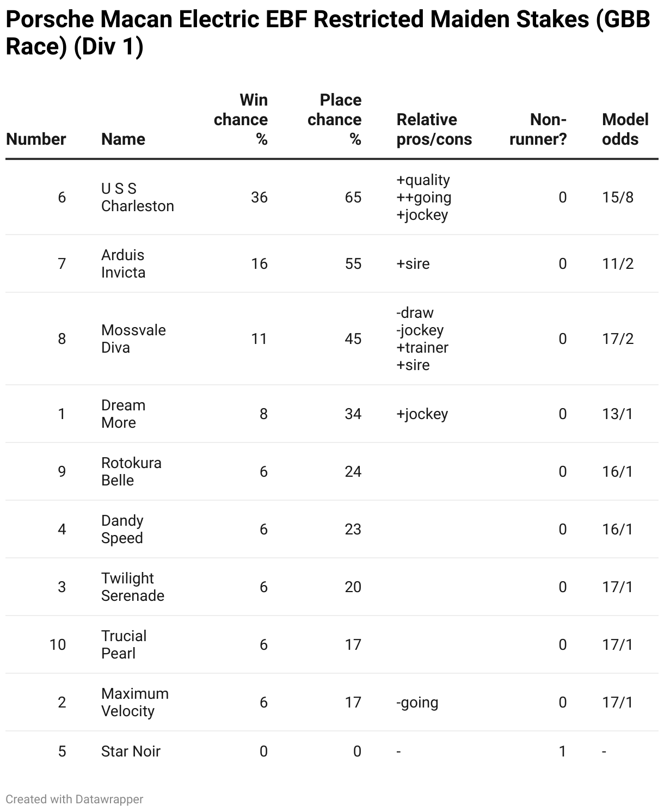Screen dimensions: 664x812
Task: Click the Twilight Serenade name cell
Action: click(x=132, y=587)
